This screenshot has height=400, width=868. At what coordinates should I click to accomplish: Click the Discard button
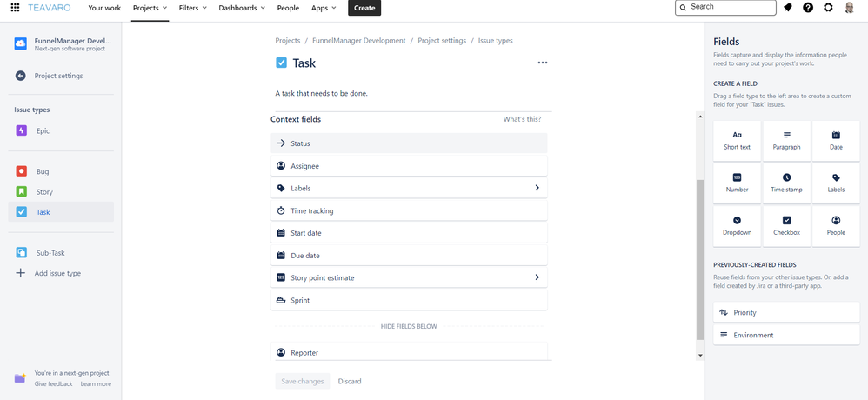click(350, 381)
